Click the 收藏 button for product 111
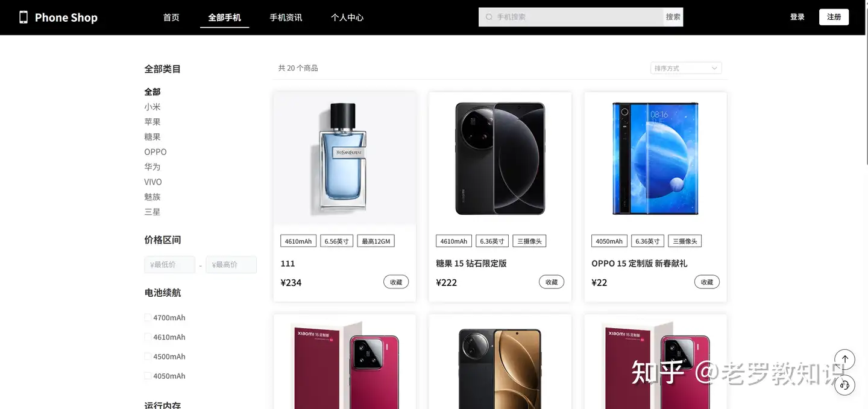This screenshot has width=868, height=409. pyautogui.click(x=396, y=282)
